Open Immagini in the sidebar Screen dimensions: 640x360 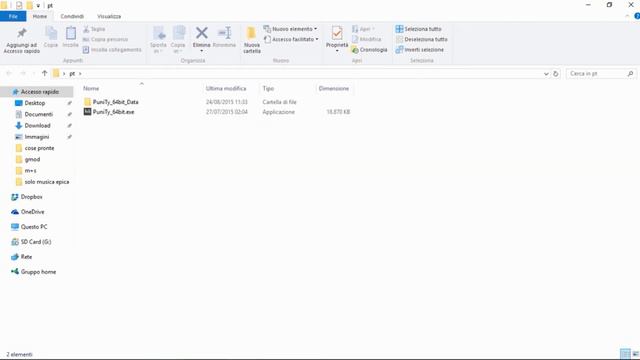37,137
